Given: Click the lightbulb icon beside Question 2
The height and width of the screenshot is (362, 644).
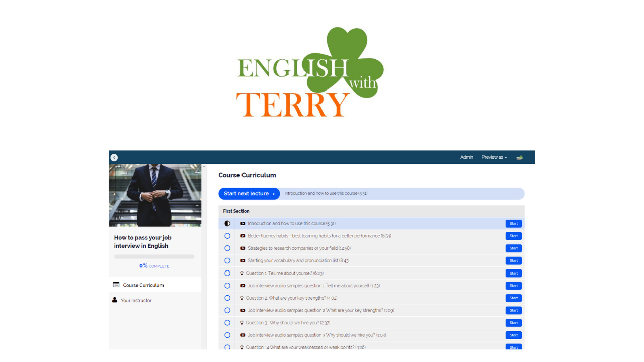Looking at the screenshot, I should click(x=242, y=298).
